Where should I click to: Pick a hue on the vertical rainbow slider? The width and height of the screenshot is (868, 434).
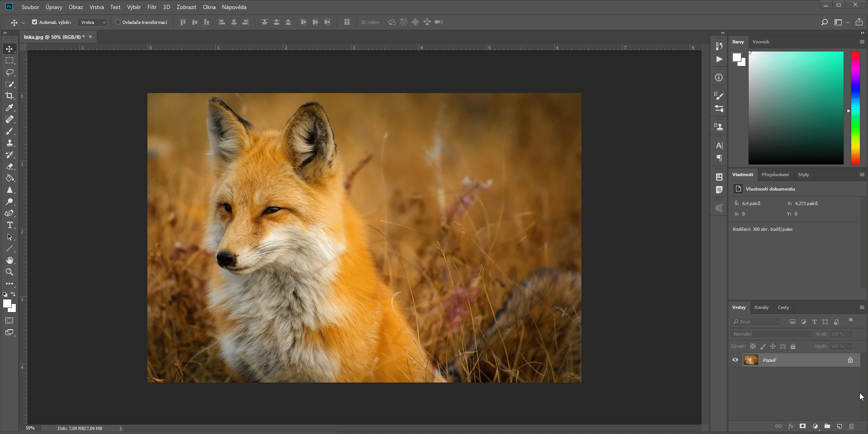click(855, 108)
